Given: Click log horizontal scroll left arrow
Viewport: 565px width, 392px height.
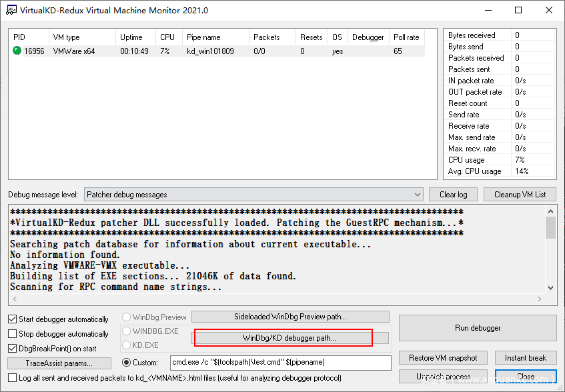Looking at the screenshot, I should (15, 299).
